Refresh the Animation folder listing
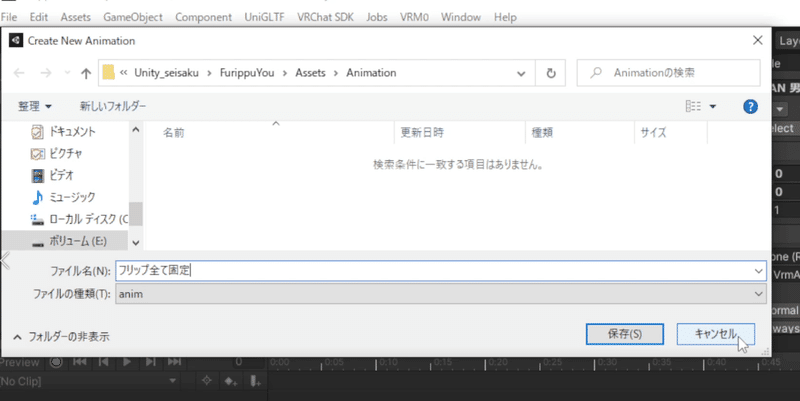 tap(551, 73)
